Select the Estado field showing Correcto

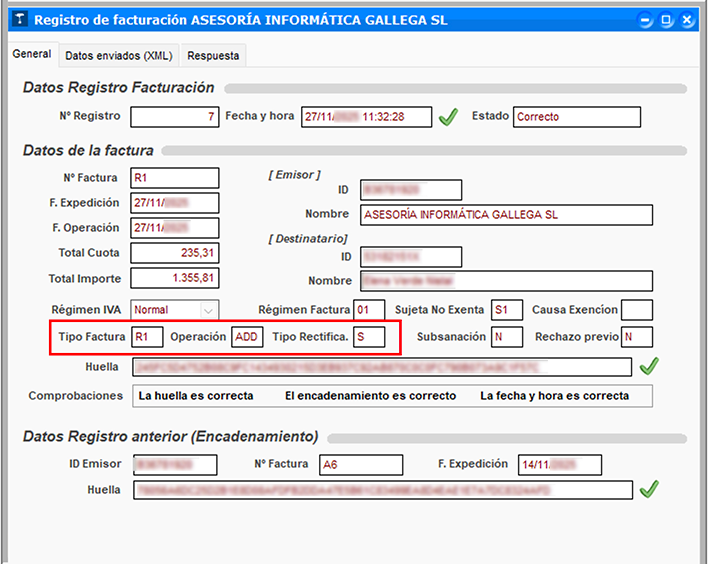click(577, 117)
